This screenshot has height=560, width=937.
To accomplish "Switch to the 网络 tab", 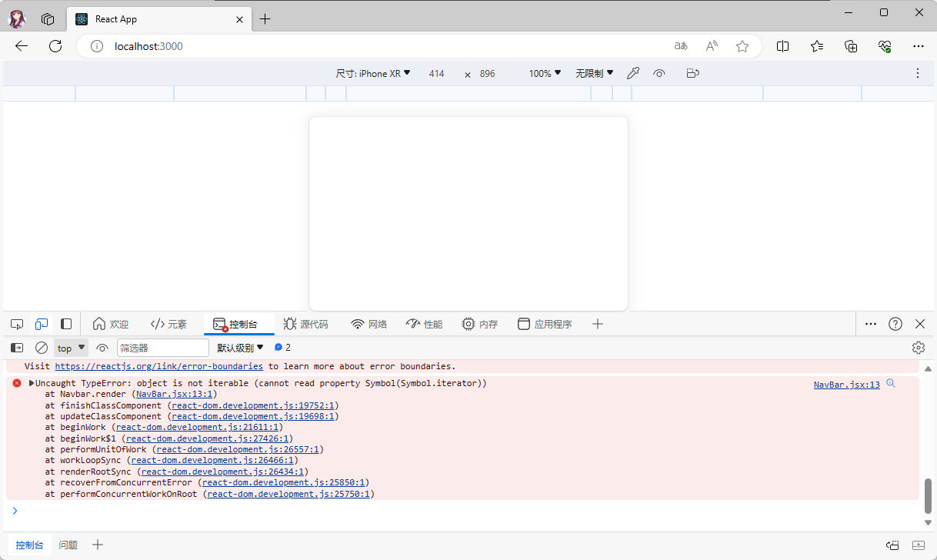I will 368,324.
